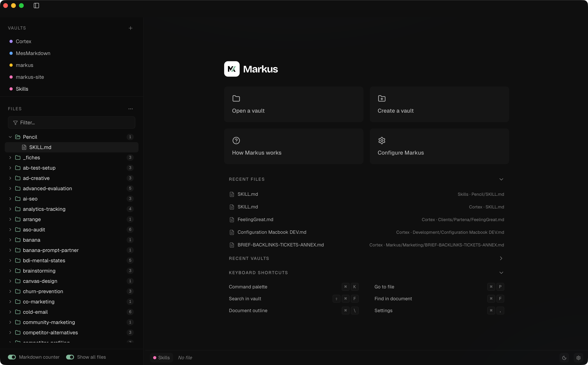Click the arrange folder row
588x365 pixels.
[72, 219]
